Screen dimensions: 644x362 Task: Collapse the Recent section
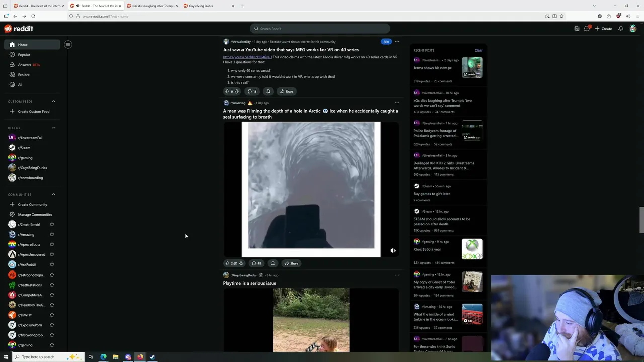pyautogui.click(x=53, y=128)
